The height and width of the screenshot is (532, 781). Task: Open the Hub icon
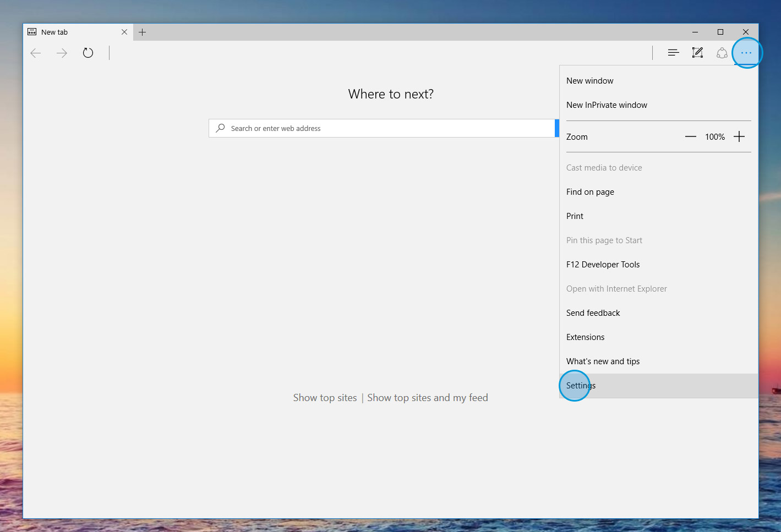[673, 53]
